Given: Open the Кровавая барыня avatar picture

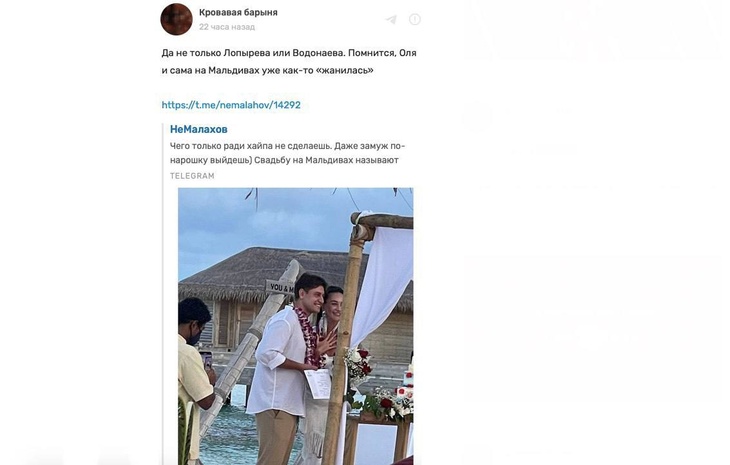Looking at the screenshot, I should click(176, 19).
